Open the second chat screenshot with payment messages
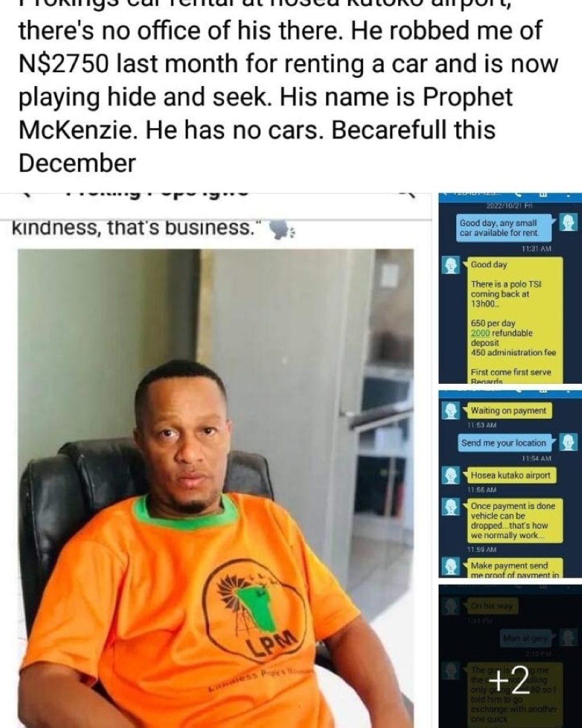The width and height of the screenshot is (582, 728). point(509,484)
